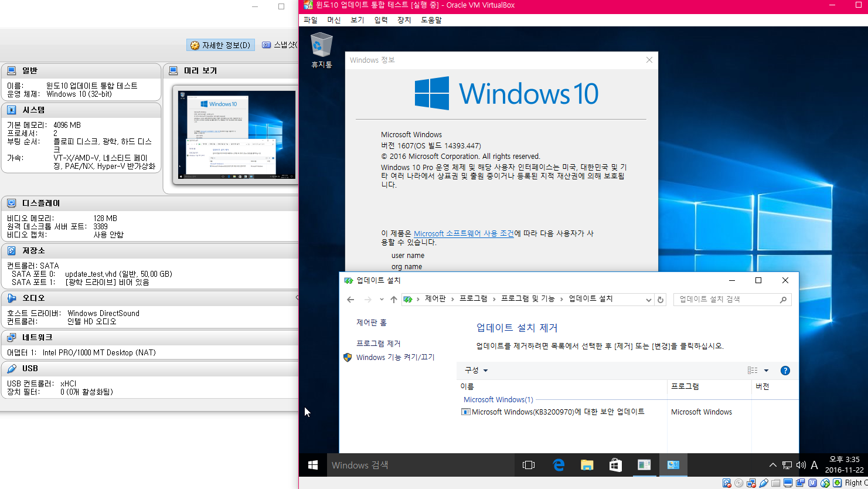Open Task View on the guest taskbar
Viewport: 868px width, 489px height.
pos(529,465)
